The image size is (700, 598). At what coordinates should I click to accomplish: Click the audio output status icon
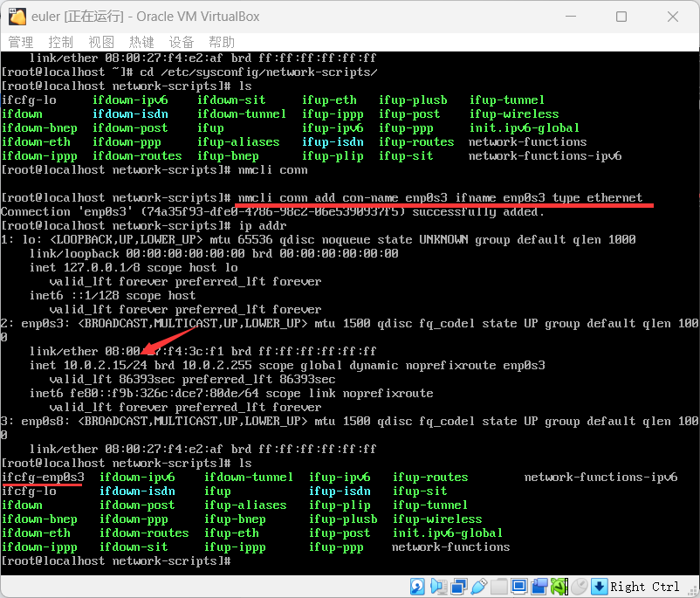pyautogui.click(x=436, y=586)
